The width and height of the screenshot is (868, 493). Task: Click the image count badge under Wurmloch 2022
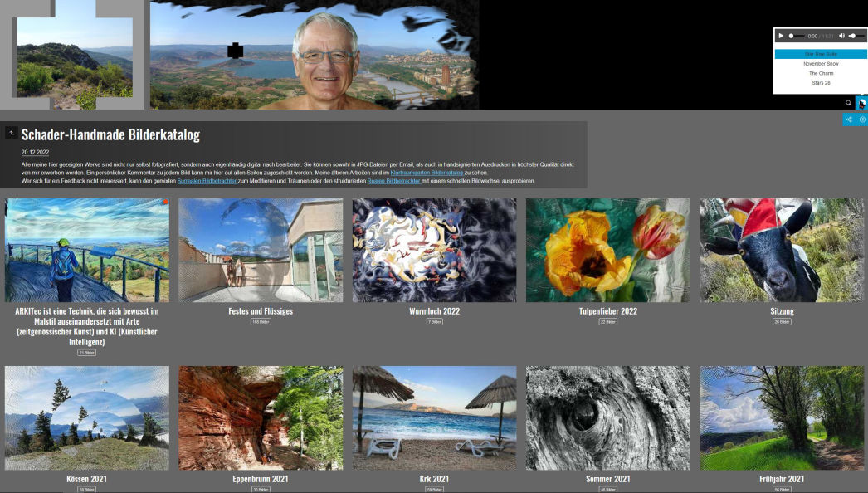(x=434, y=322)
